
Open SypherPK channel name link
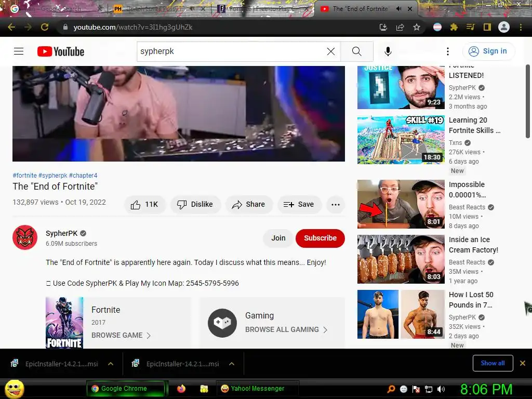pyautogui.click(x=62, y=233)
